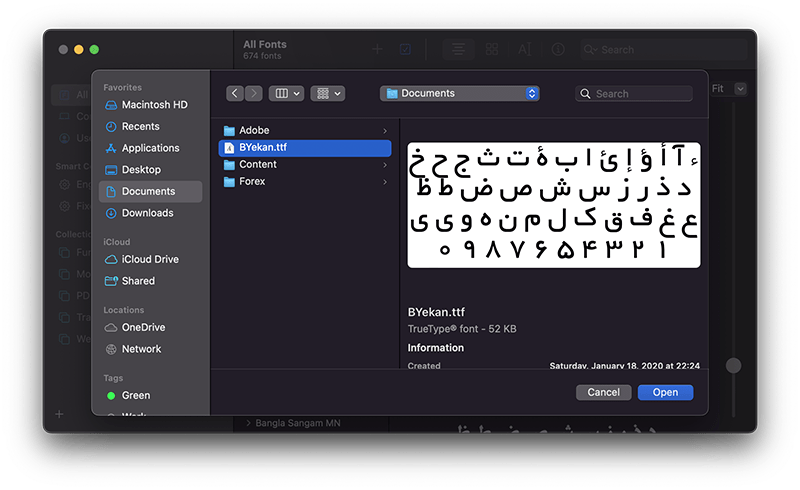Click Open to import BYekan.ttf
800x490 pixels.
click(665, 392)
